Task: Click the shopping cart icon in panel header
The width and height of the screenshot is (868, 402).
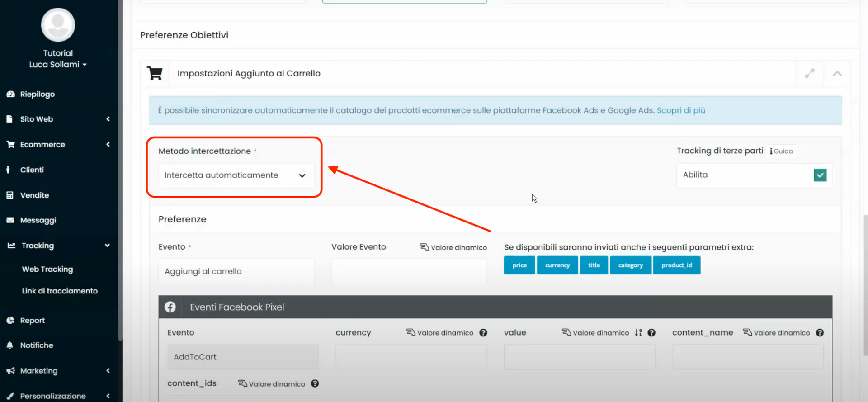Action: [x=155, y=73]
